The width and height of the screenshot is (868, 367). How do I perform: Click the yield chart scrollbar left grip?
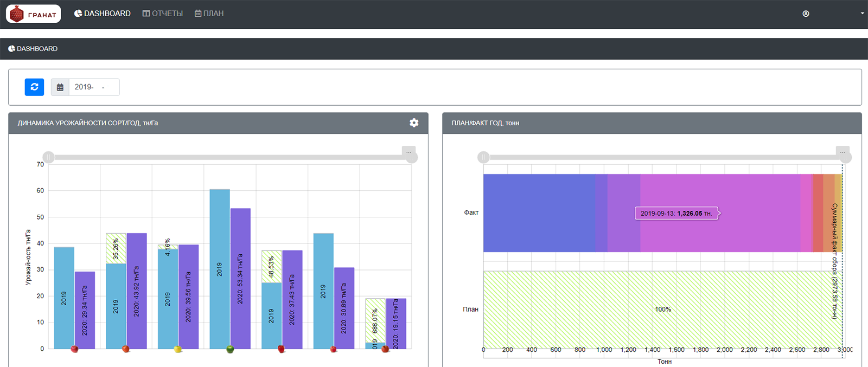point(49,157)
